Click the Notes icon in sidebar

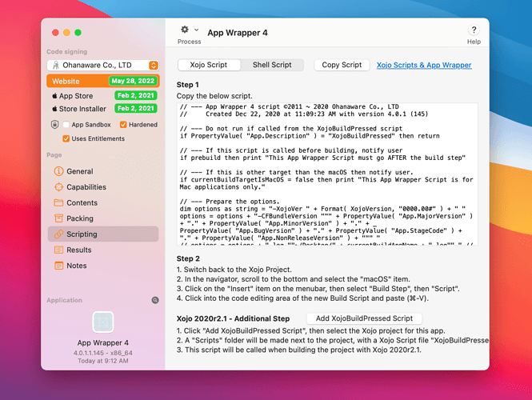coord(58,266)
